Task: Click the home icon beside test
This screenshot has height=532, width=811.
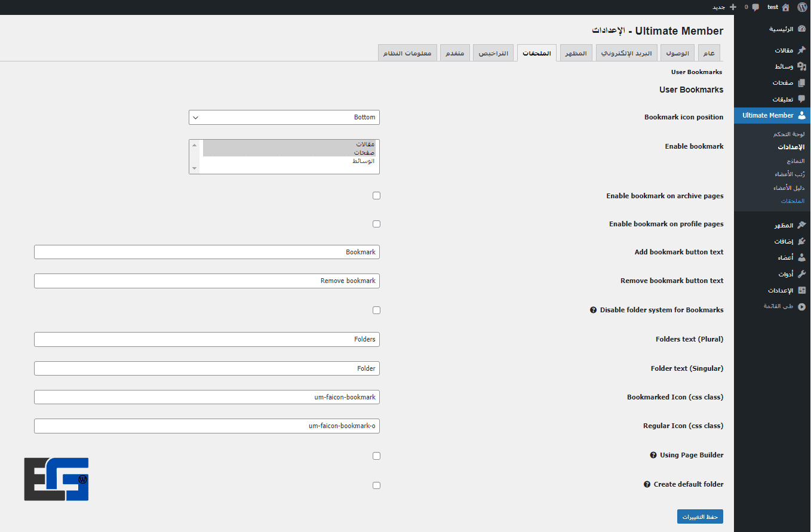Action: (x=785, y=7)
